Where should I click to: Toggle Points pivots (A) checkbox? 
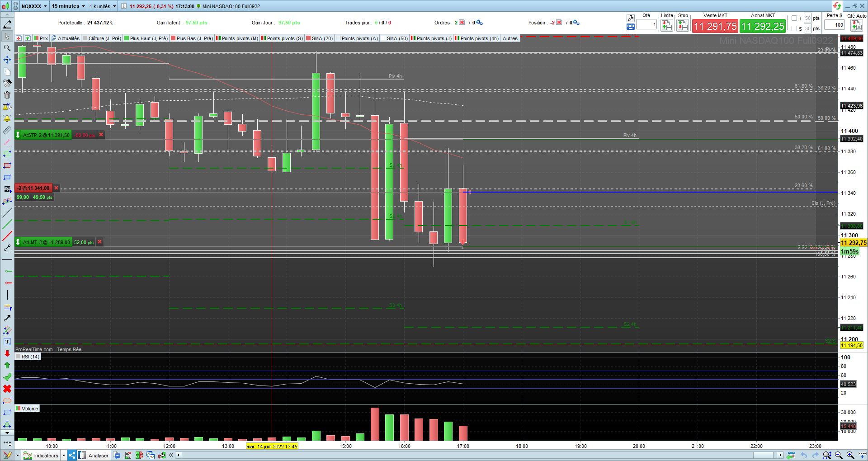tap(338, 38)
